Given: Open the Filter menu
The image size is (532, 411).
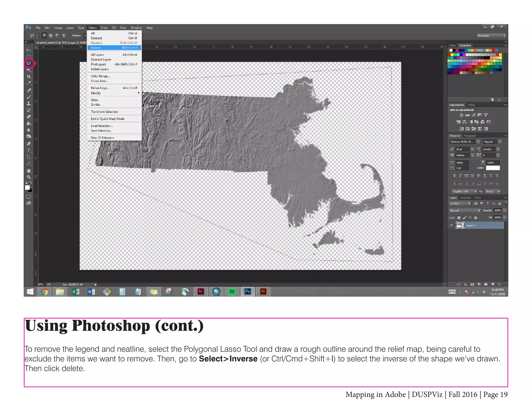Looking at the screenshot, I should pyautogui.click(x=104, y=28).
